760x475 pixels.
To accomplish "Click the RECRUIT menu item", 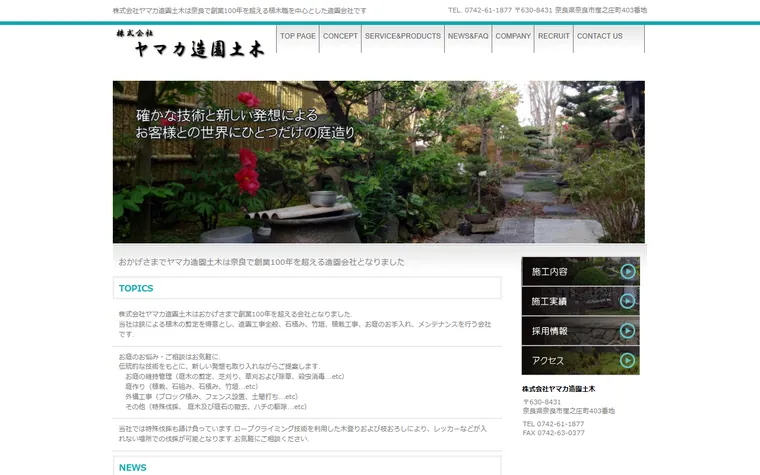I will pyautogui.click(x=554, y=38).
